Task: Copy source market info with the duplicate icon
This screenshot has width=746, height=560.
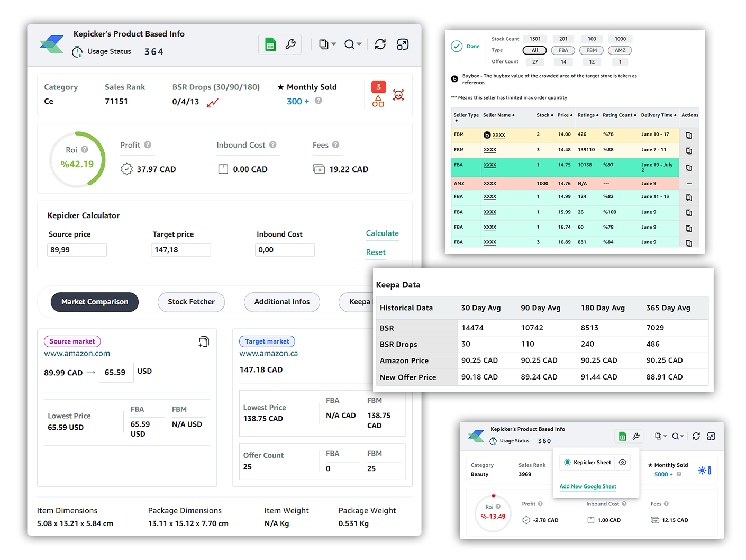Action: 204,341
